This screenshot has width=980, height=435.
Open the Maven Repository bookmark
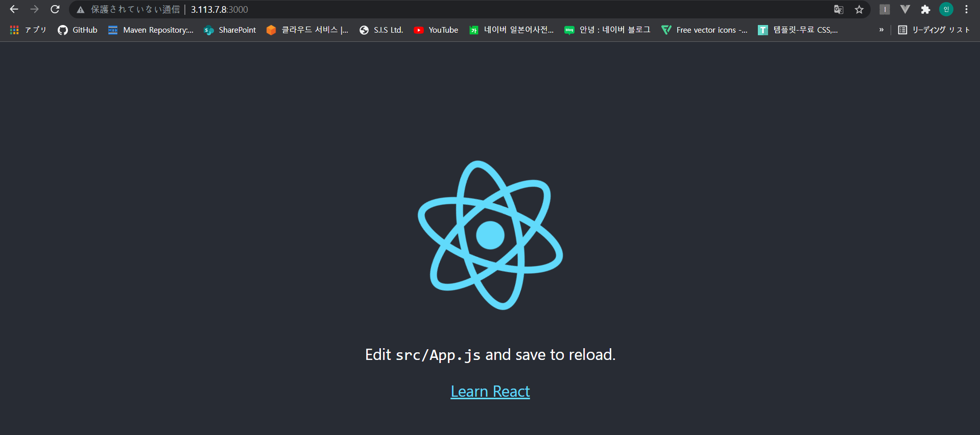(x=151, y=30)
